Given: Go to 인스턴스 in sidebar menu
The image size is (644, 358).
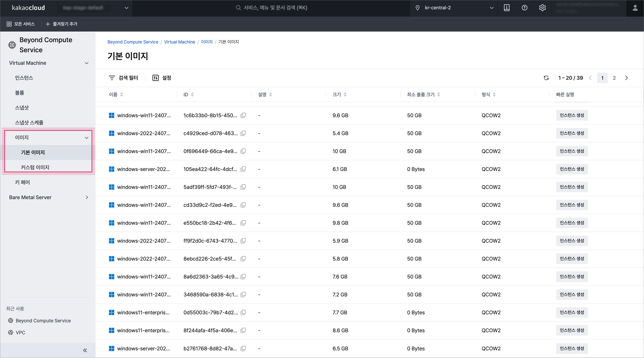Looking at the screenshot, I should [x=24, y=78].
